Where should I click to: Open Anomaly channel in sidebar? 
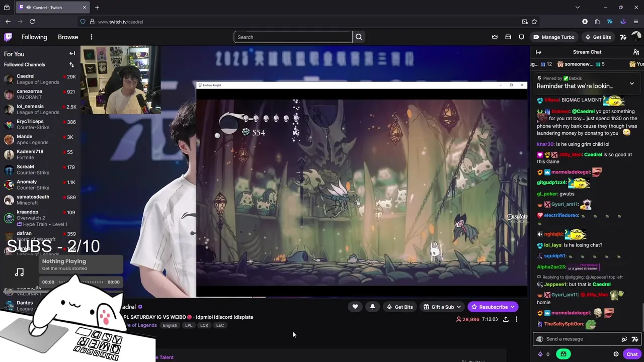40,185
